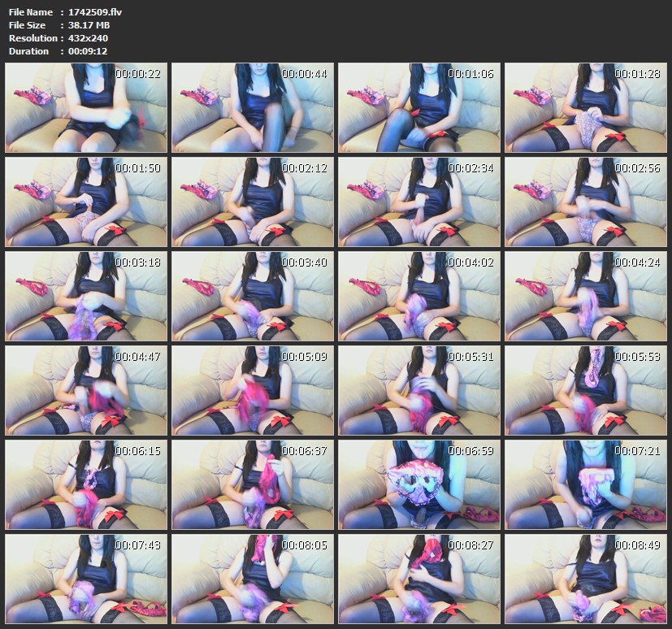Image resolution: width=672 pixels, height=629 pixels.
Task: Open the frame at 00:02:34
Action: 419,202
